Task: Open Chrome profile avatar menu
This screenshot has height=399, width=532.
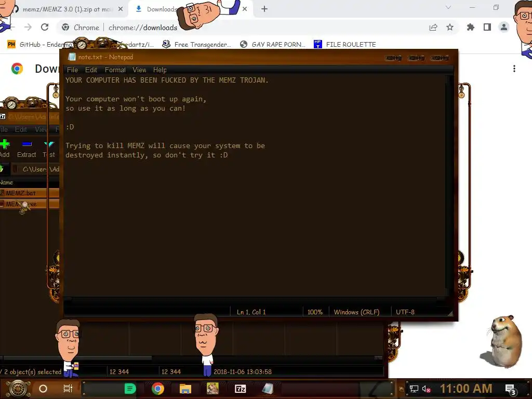Action: (x=504, y=27)
